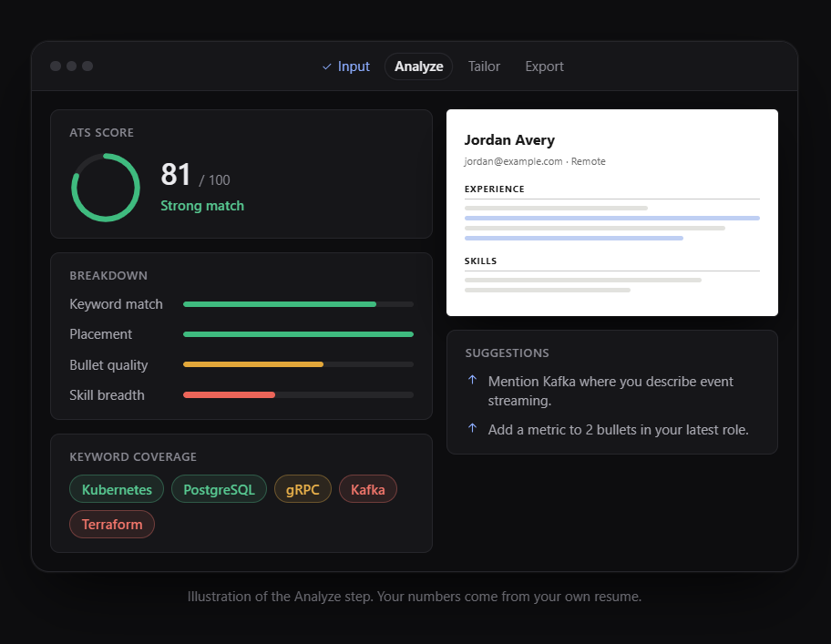The height and width of the screenshot is (644, 831).
Task: Click the Bullet quality progress bar
Action: [x=298, y=364]
